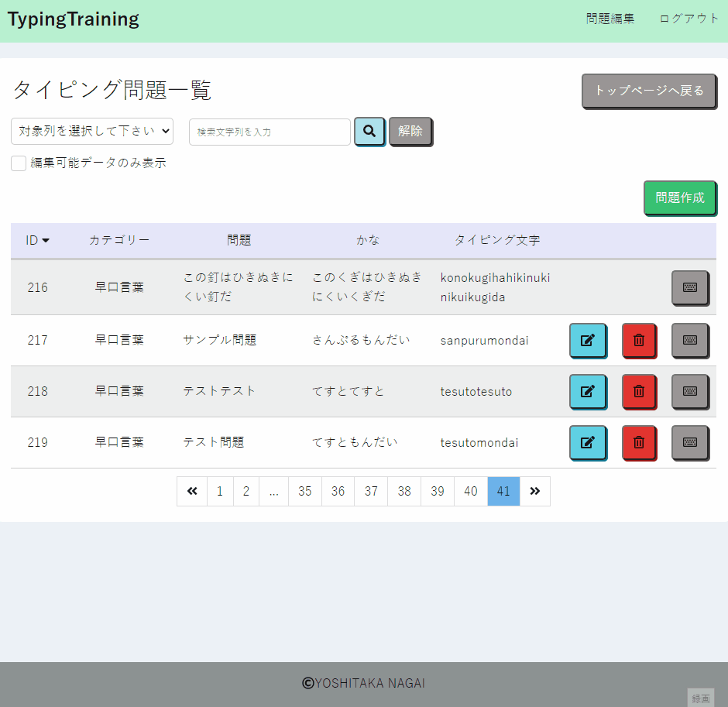Click the TypingTraining logo link

[x=74, y=19]
